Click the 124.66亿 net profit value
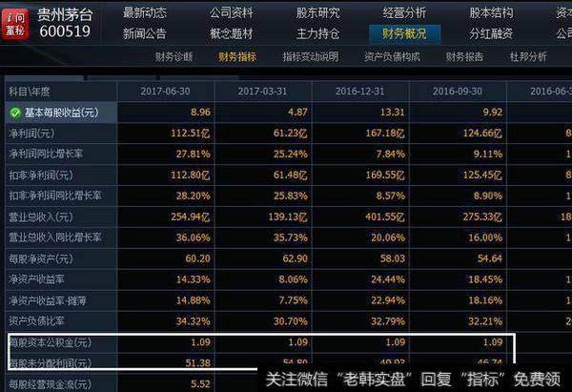 (482, 134)
